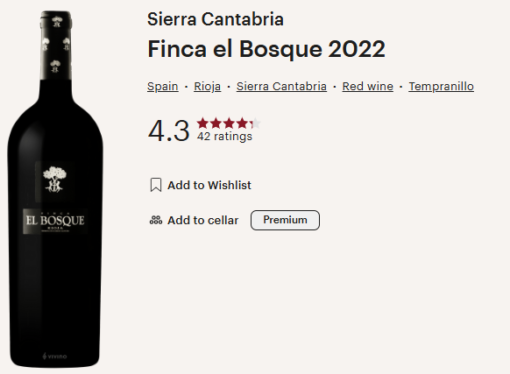Screen dimensions: 510x374
Task: Open the Rioja region link
Action: pos(207,86)
